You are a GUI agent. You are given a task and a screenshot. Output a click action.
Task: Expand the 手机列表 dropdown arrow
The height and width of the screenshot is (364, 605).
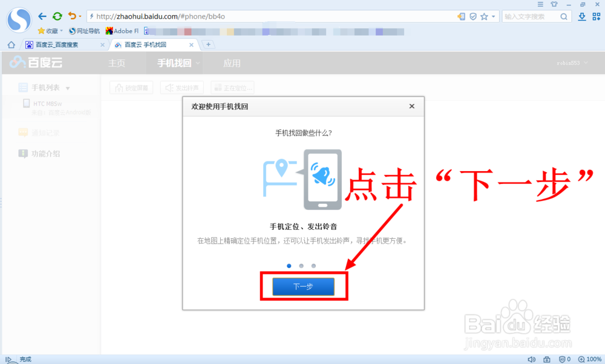click(x=67, y=88)
